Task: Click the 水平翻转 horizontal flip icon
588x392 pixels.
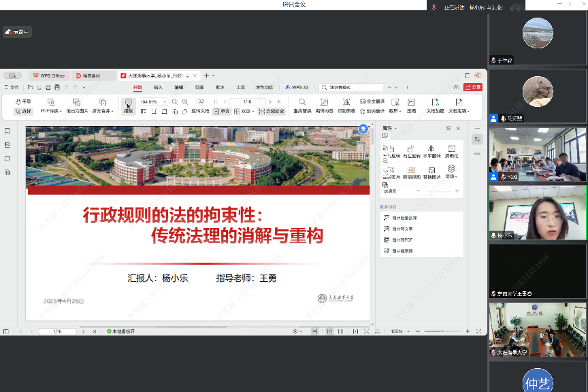Action: pos(431,151)
